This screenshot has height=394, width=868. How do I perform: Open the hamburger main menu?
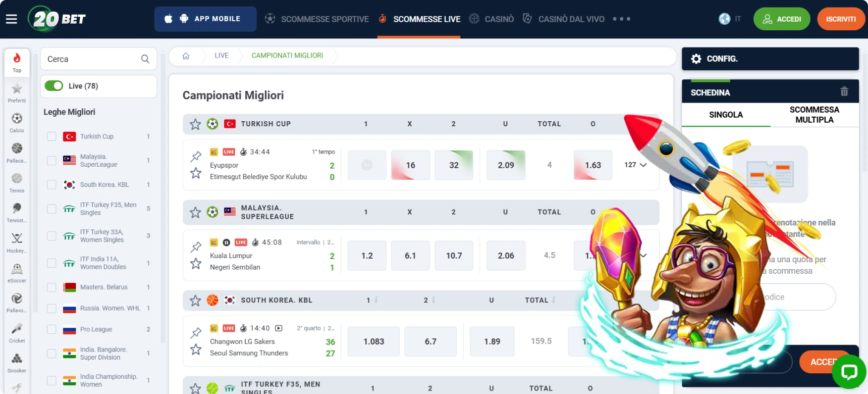pos(12,19)
